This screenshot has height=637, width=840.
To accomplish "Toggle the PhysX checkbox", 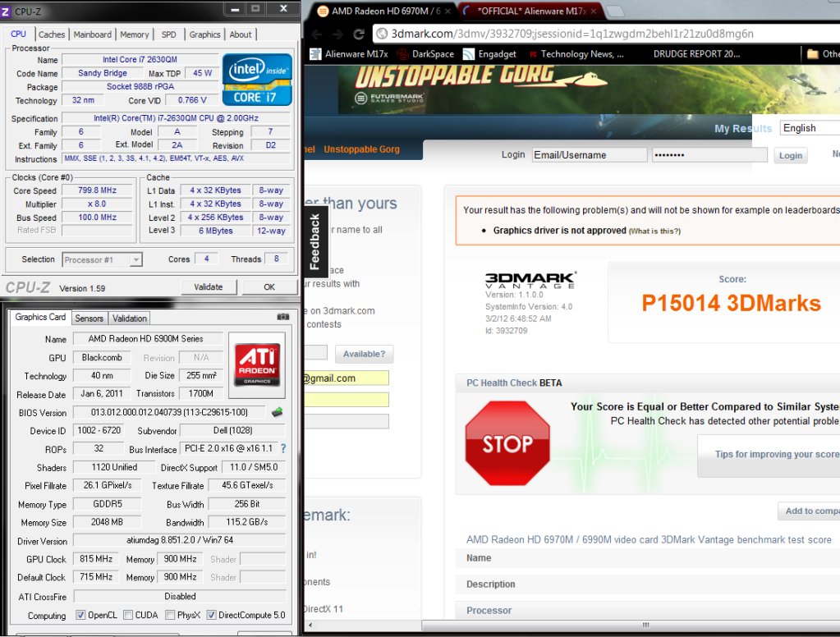I will [x=170, y=615].
